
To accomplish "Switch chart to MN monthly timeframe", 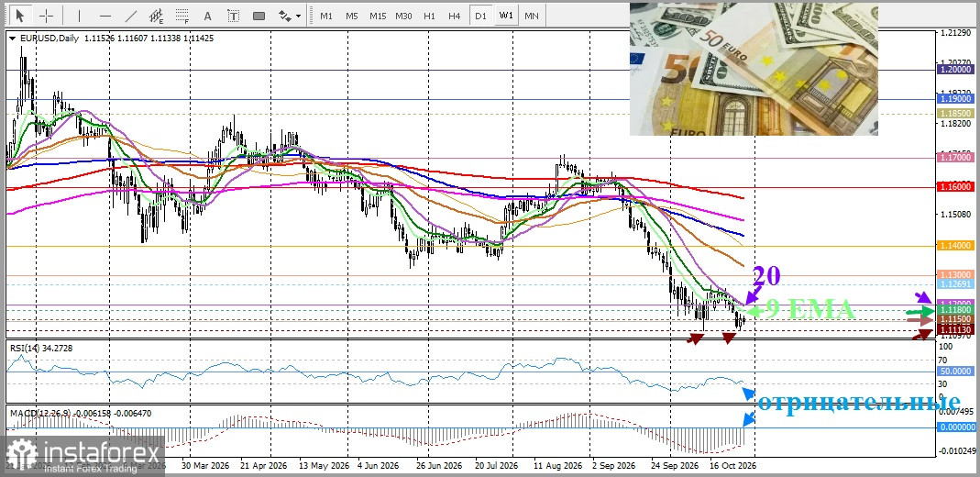I will [531, 16].
